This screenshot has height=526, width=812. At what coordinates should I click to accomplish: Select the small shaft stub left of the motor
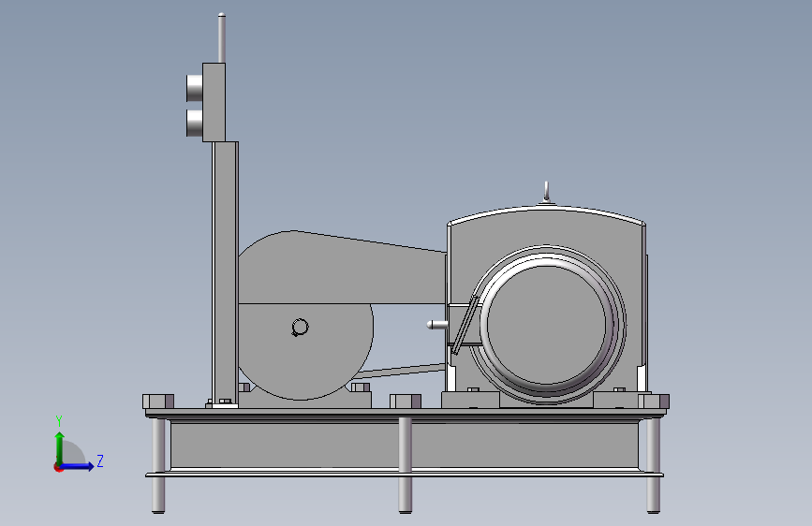(437, 325)
